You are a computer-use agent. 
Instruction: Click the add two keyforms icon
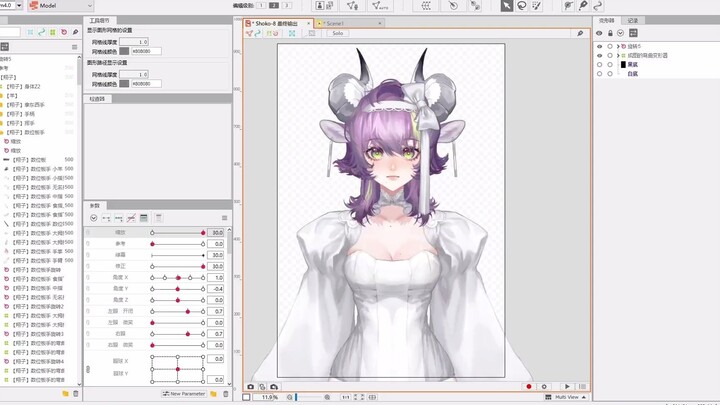[106, 218]
